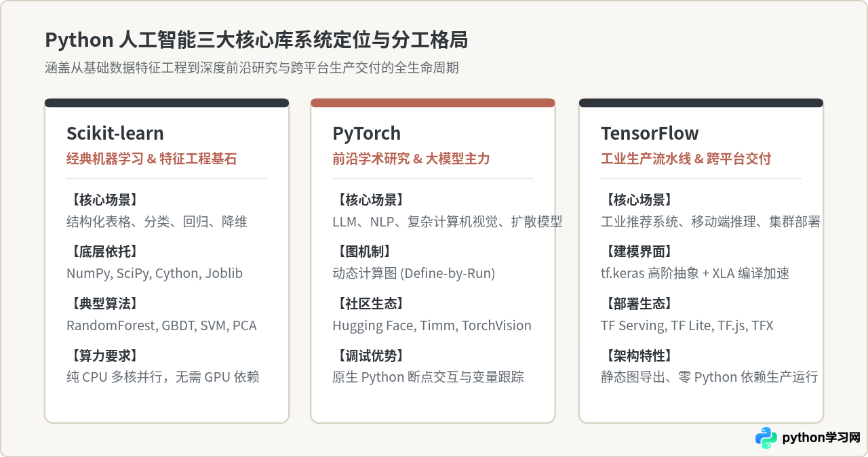Click the "PyTorch" card heading
This screenshot has height=457, width=868.
click(x=366, y=133)
